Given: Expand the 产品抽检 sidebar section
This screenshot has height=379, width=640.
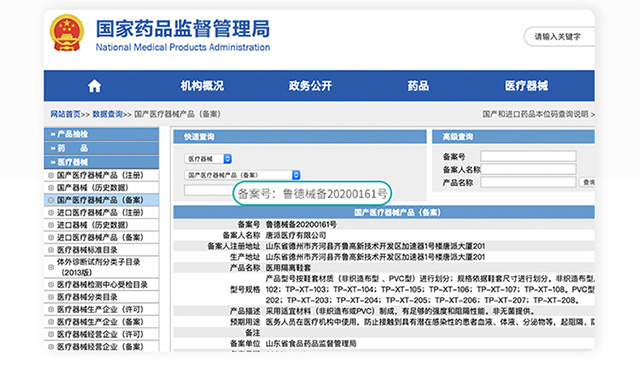Looking at the screenshot, I should (101, 134).
